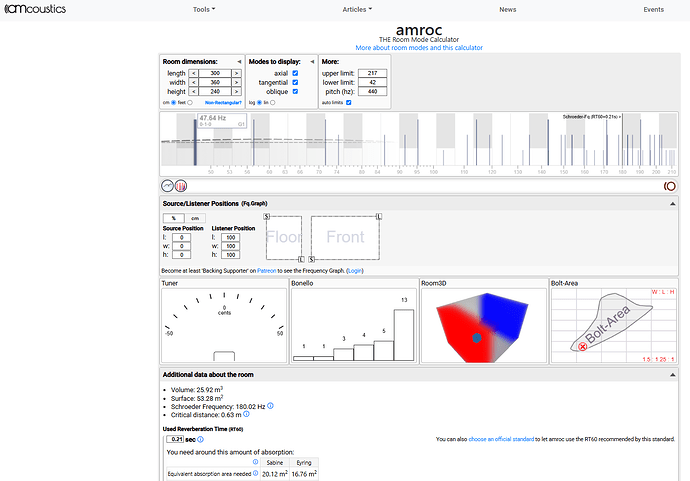Image resolution: width=690 pixels, height=481 pixels.
Task: Collapse the Source/Listener Positions section
Action: 672,204
